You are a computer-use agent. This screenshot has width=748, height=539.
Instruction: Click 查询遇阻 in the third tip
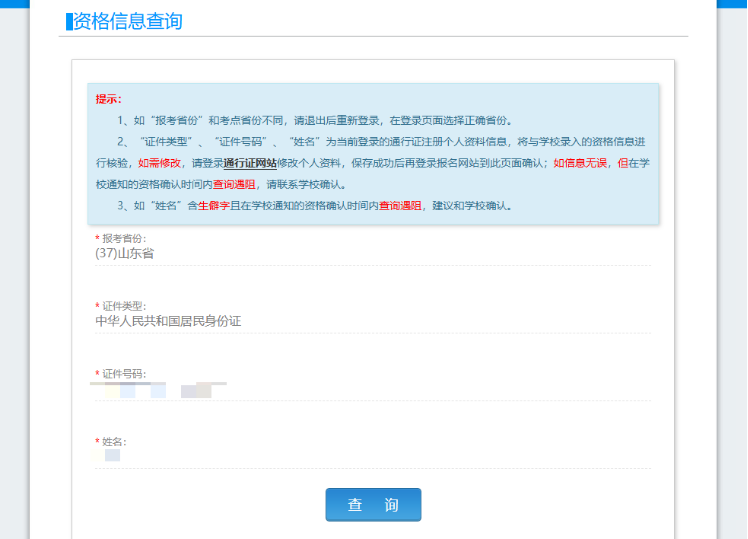[399, 206]
